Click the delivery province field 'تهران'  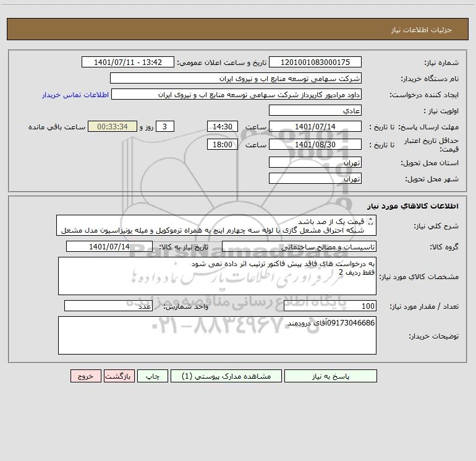pos(315,162)
